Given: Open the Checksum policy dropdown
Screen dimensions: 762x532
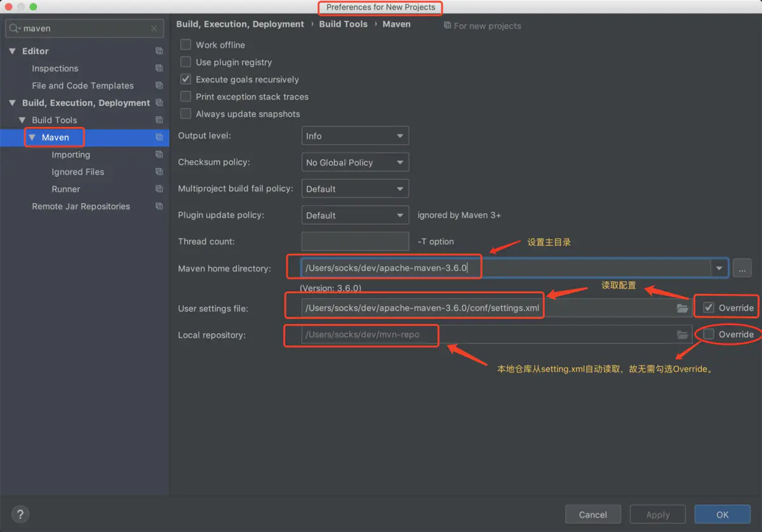Looking at the screenshot, I should tap(354, 162).
